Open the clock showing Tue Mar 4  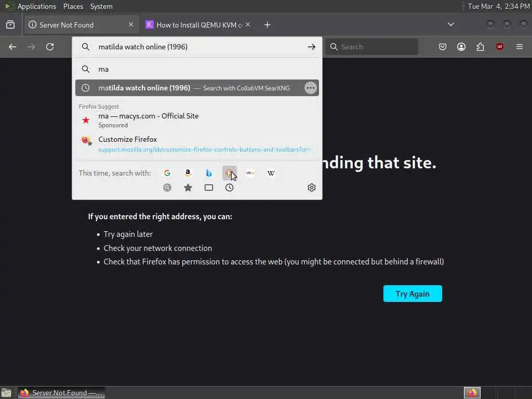499,6
